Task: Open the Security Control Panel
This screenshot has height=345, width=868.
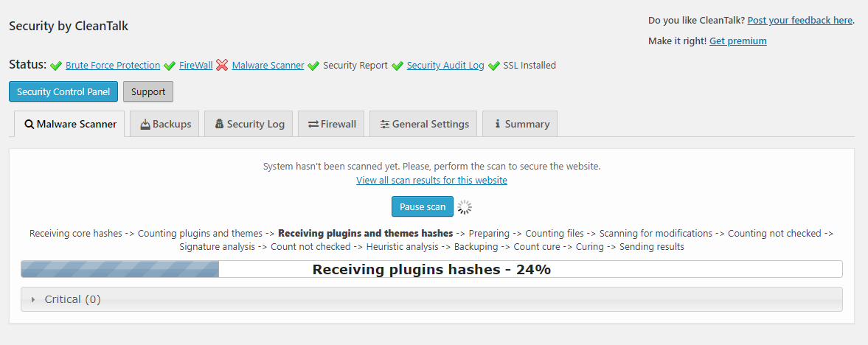Action: tap(63, 92)
